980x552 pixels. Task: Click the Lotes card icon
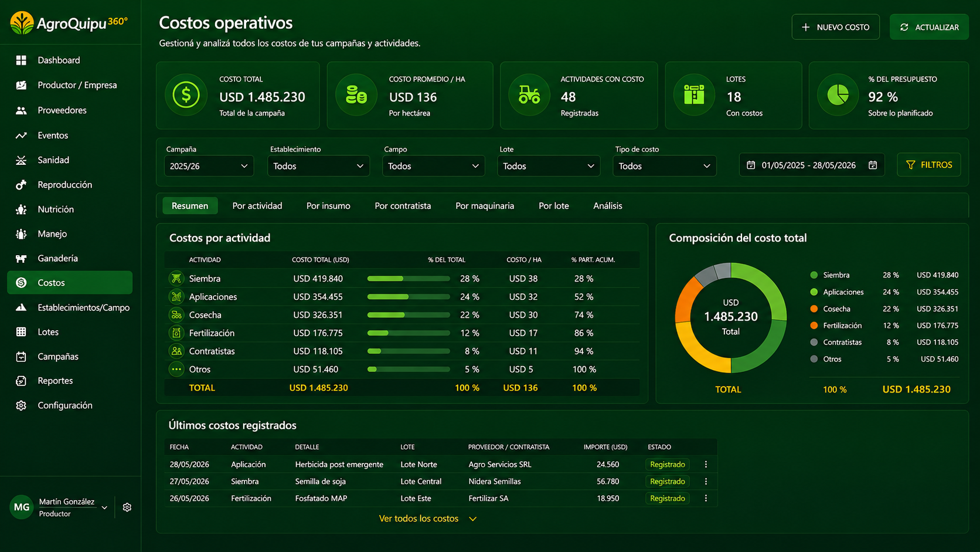(694, 95)
